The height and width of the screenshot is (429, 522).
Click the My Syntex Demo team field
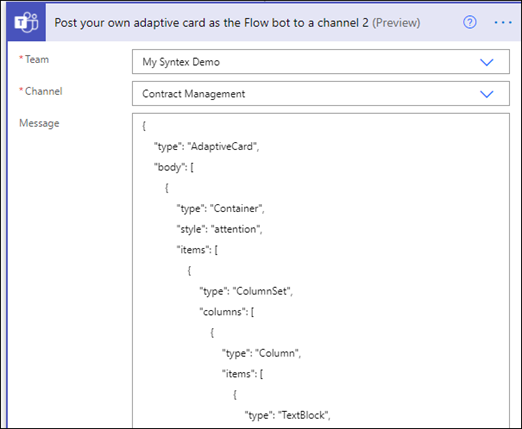(x=321, y=62)
